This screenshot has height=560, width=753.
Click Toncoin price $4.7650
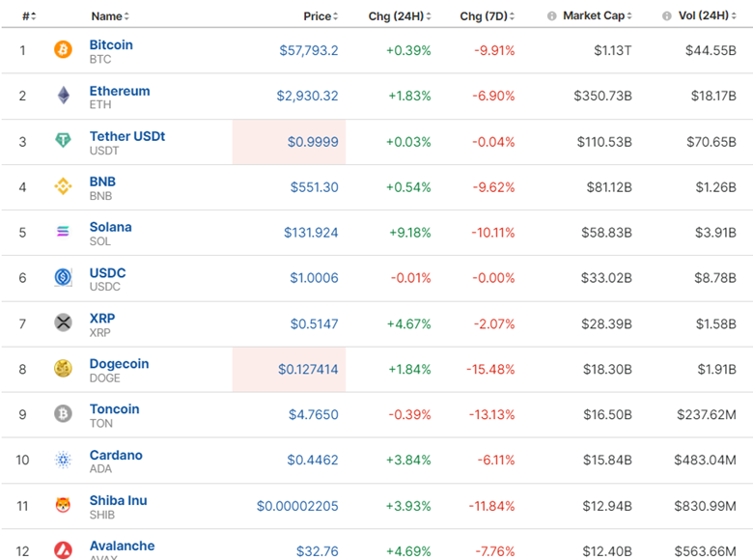(313, 414)
